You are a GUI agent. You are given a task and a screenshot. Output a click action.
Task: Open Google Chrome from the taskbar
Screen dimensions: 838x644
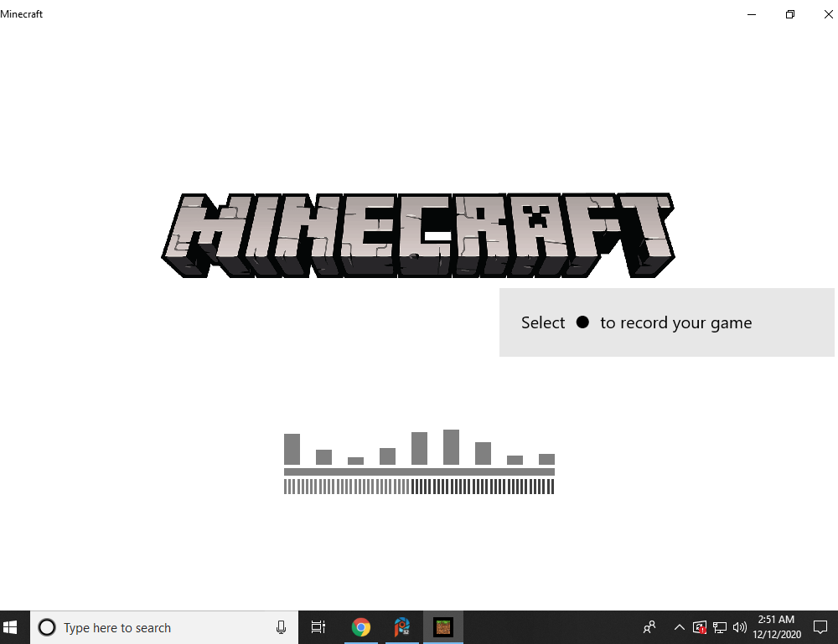[x=360, y=627]
